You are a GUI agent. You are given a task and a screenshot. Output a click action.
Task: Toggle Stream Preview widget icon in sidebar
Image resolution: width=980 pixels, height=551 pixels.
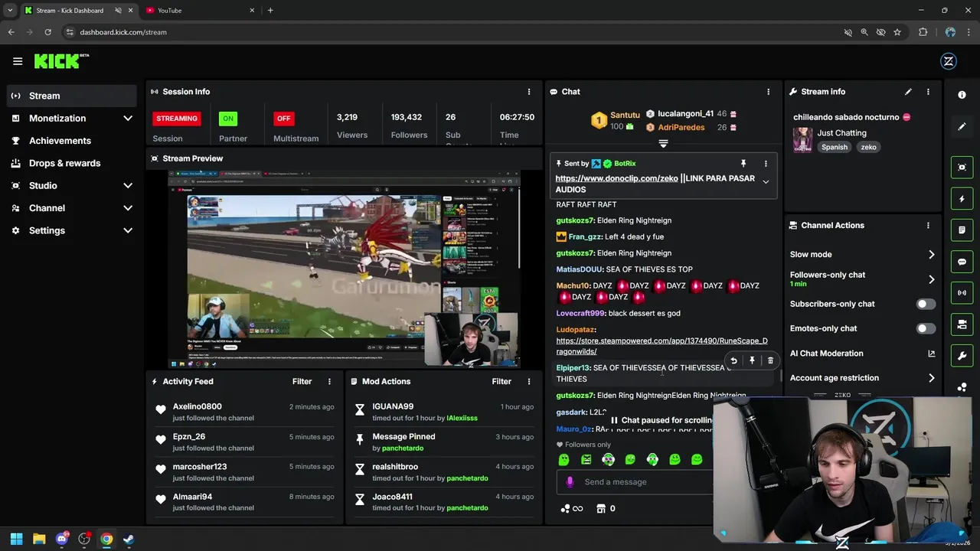(962, 167)
